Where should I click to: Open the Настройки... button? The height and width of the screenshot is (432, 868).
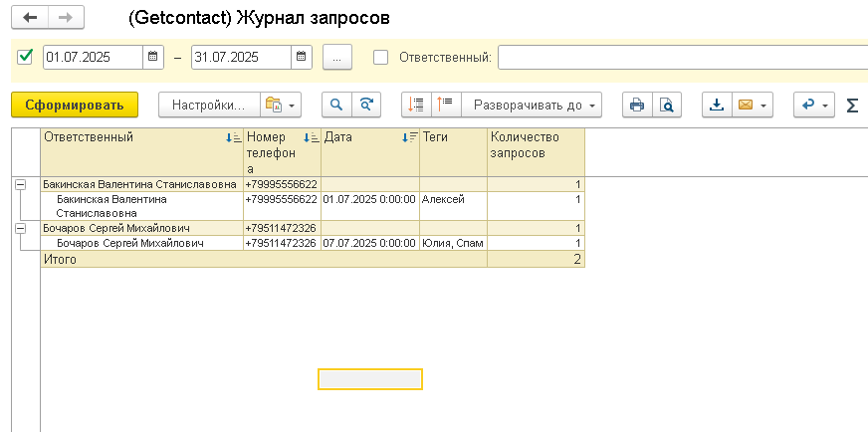click(x=209, y=105)
